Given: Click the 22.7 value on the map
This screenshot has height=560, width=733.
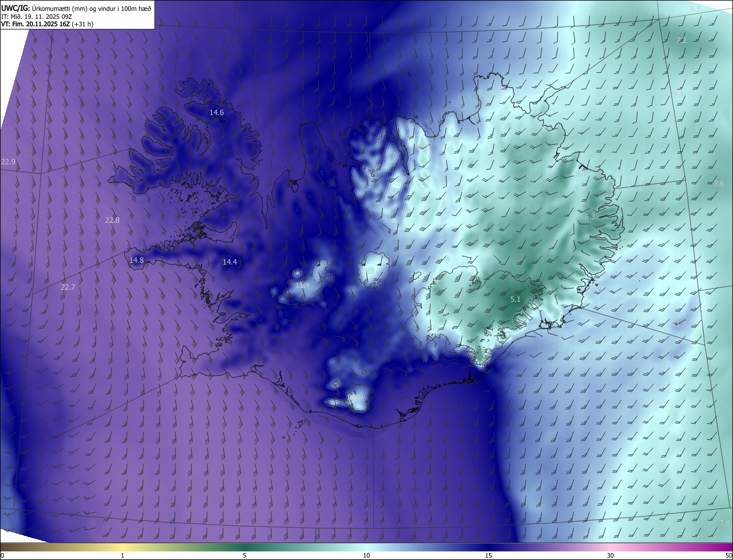Looking at the screenshot, I should click(x=68, y=287).
